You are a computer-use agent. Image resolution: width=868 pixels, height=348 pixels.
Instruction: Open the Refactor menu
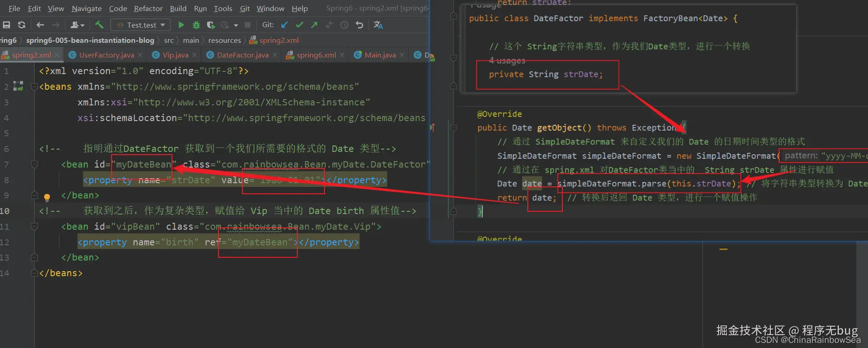tap(148, 8)
